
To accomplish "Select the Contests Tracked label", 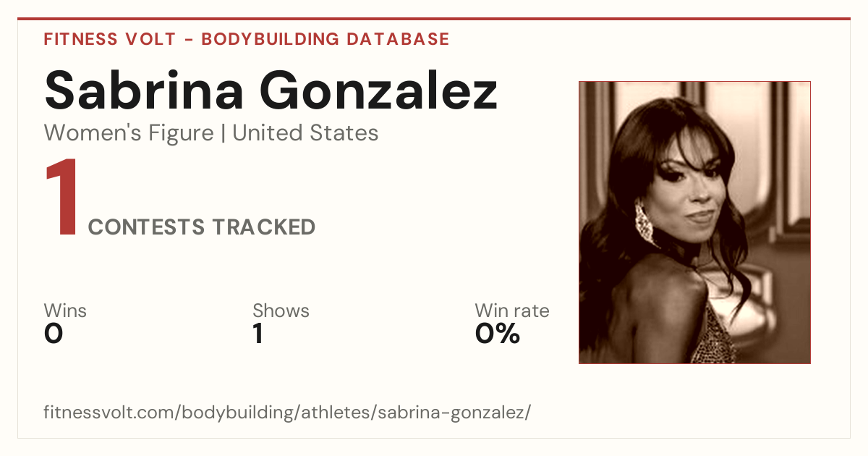I will [x=202, y=227].
